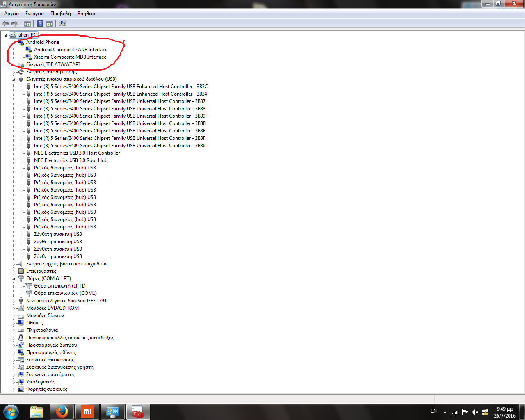The height and width of the screenshot is (420, 525).
Task: Select the Android Phone category
Action: coord(43,42)
